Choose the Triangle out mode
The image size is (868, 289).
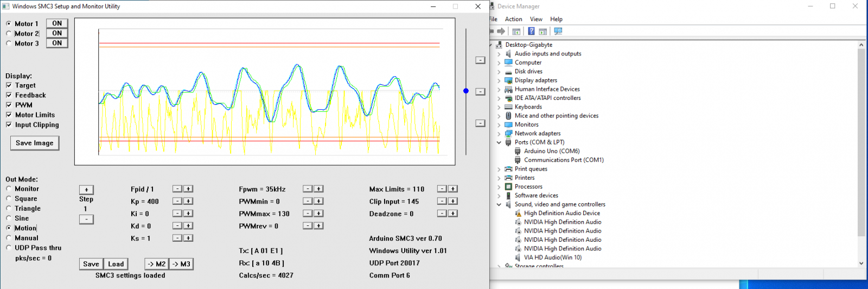9,208
